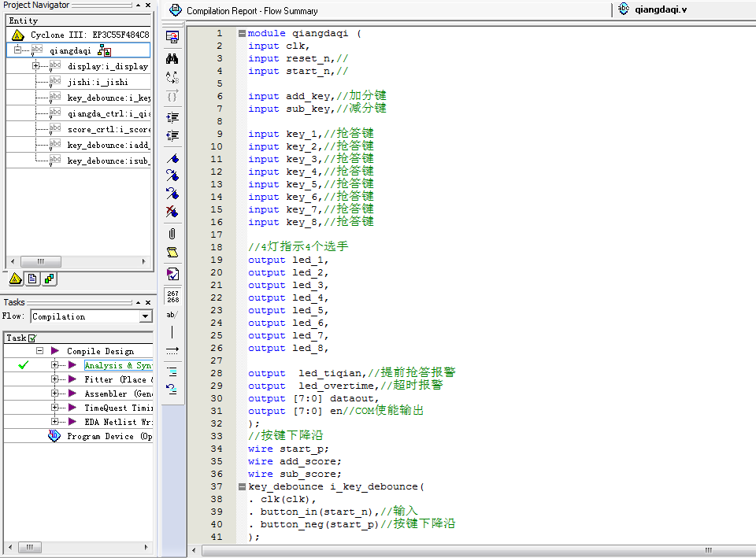
Task: Open the Flow Compilation dropdown
Action: coord(145,316)
